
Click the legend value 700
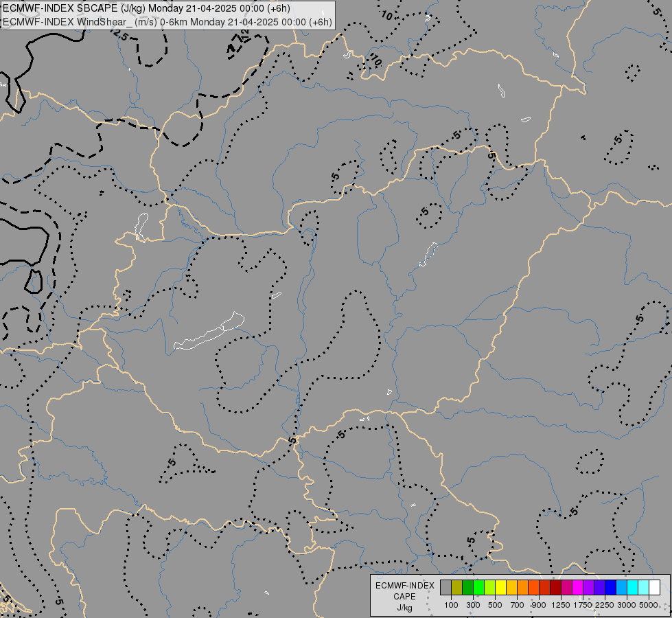pyautogui.click(x=518, y=605)
